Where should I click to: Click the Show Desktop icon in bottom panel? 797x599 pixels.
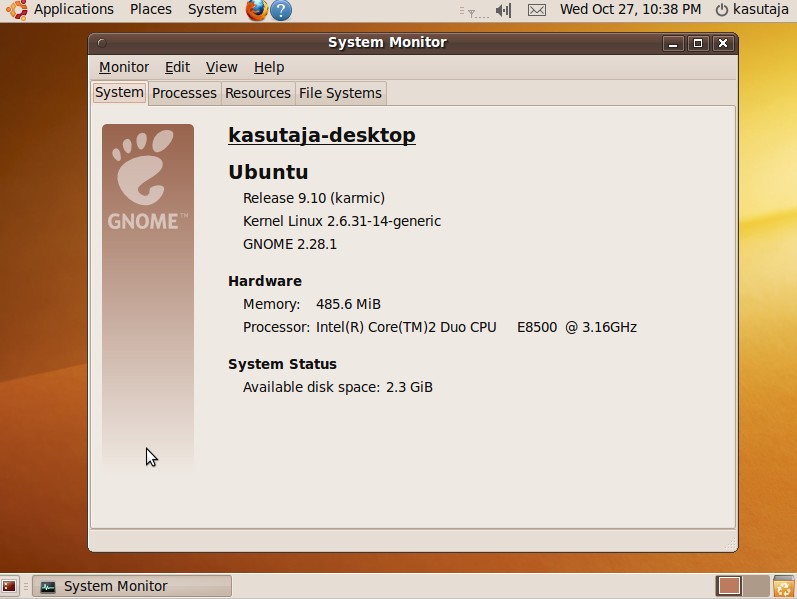tap(9, 586)
